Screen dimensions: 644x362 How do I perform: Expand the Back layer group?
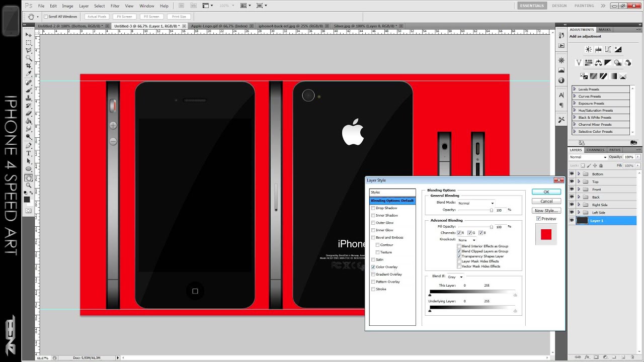coord(579,197)
